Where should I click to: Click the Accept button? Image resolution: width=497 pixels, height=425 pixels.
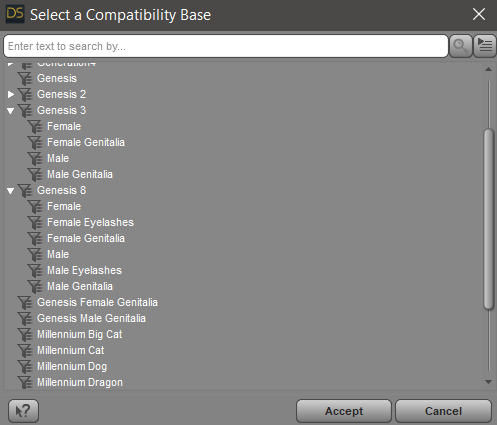[344, 411]
